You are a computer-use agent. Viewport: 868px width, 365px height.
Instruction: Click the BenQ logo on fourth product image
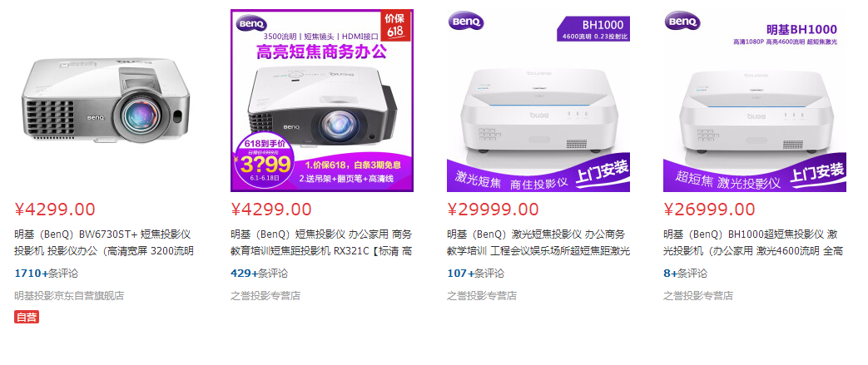click(x=682, y=21)
